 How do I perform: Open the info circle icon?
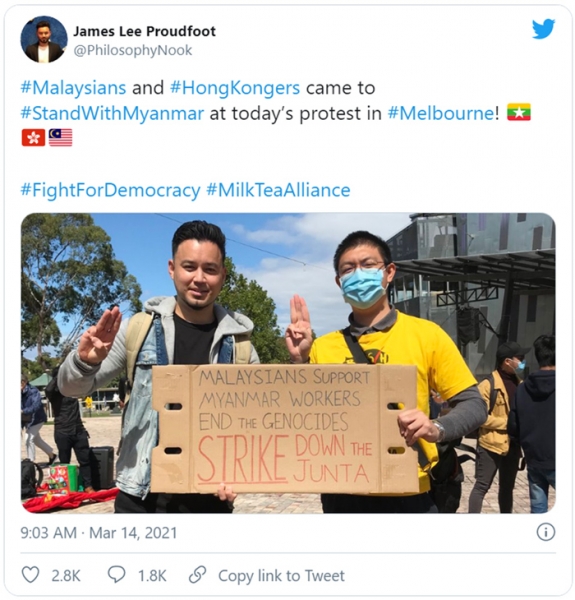(x=546, y=532)
